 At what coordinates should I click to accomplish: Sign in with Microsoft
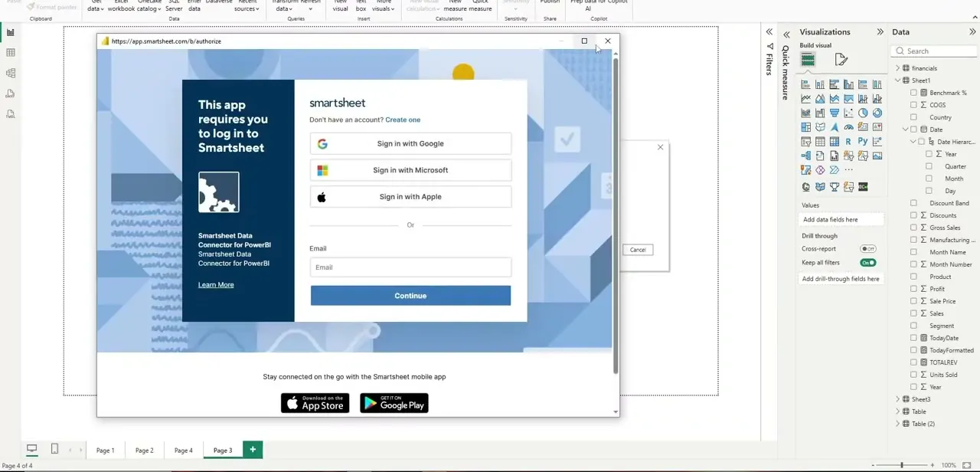(410, 170)
